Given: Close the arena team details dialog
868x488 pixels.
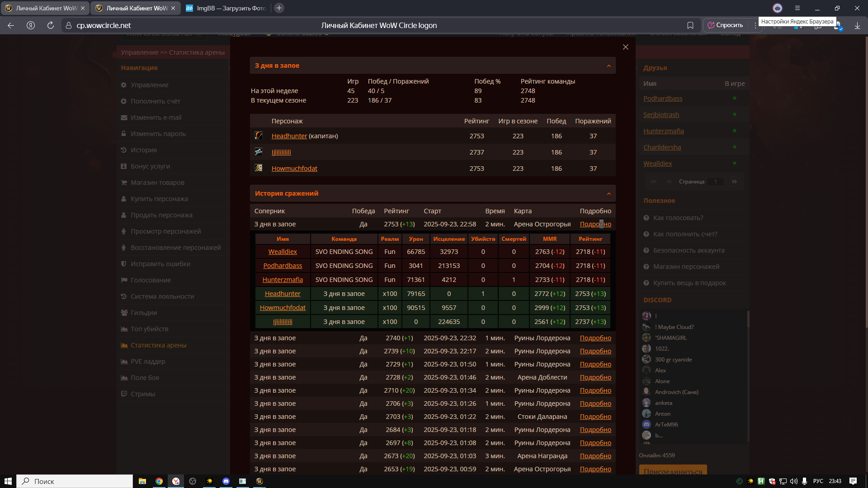Looking at the screenshot, I should pos(626,47).
